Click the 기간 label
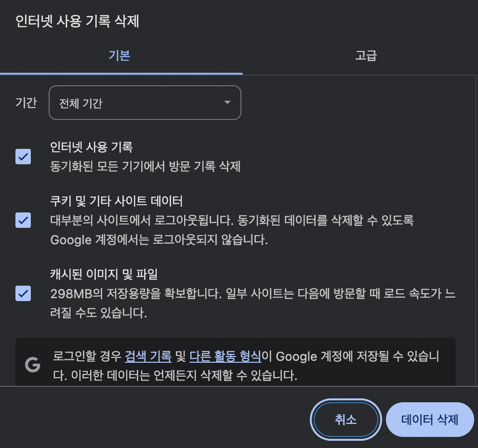 (26, 103)
